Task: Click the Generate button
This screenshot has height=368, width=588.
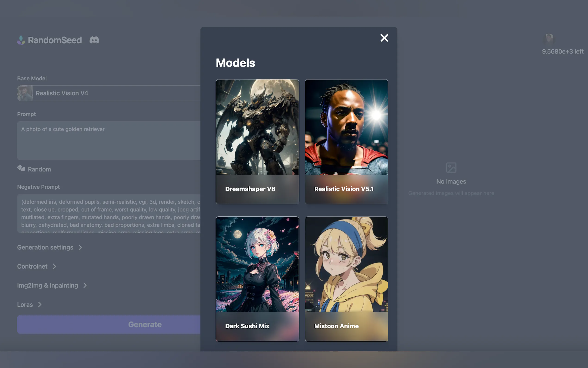Action: pos(145,324)
